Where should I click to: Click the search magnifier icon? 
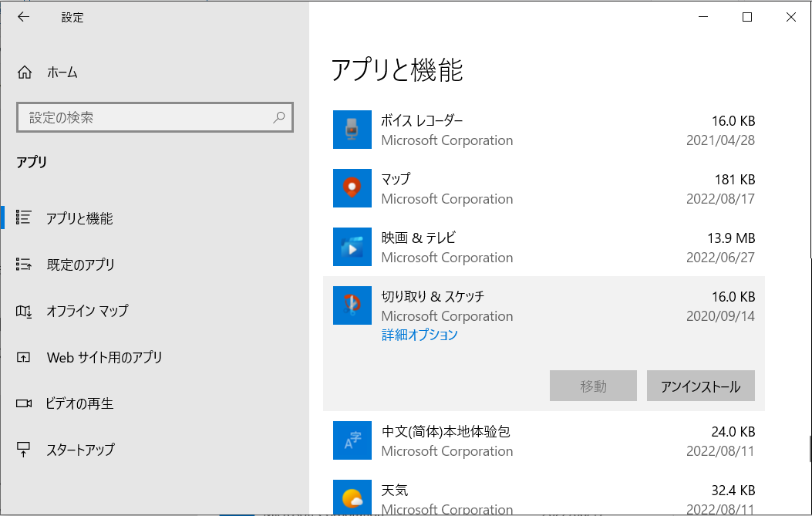[x=278, y=117]
